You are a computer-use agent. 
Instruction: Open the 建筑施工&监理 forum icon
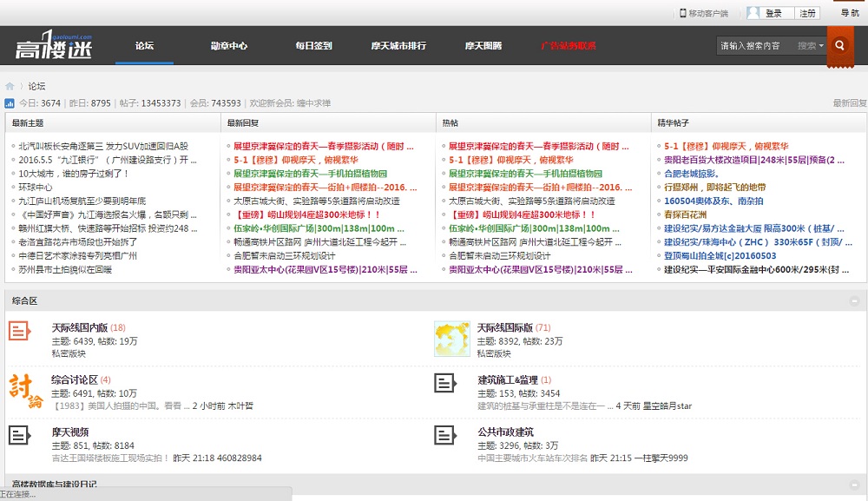pyautogui.click(x=445, y=383)
